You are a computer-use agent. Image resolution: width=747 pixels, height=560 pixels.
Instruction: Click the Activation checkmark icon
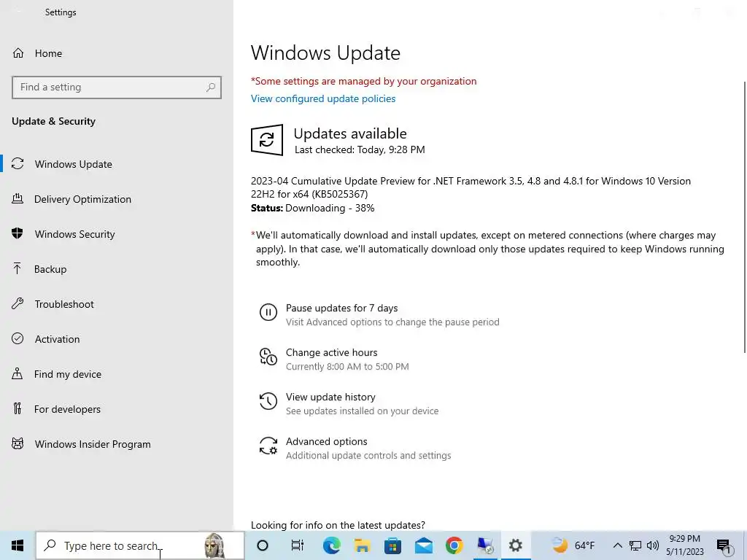pos(18,338)
